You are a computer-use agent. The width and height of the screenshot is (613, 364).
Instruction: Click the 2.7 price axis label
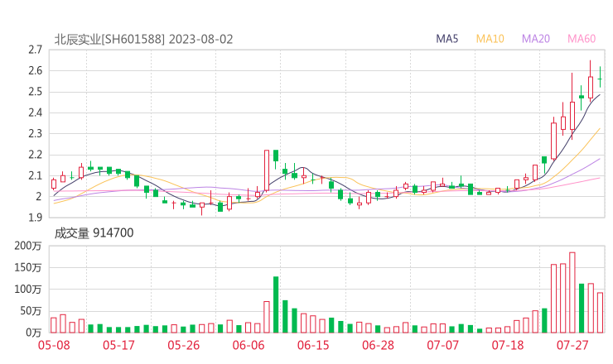point(35,50)
